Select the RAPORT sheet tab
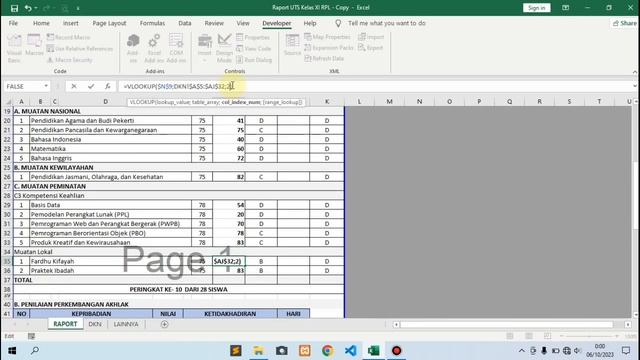This screenshot has width=640, height=360. coord(65,324)
